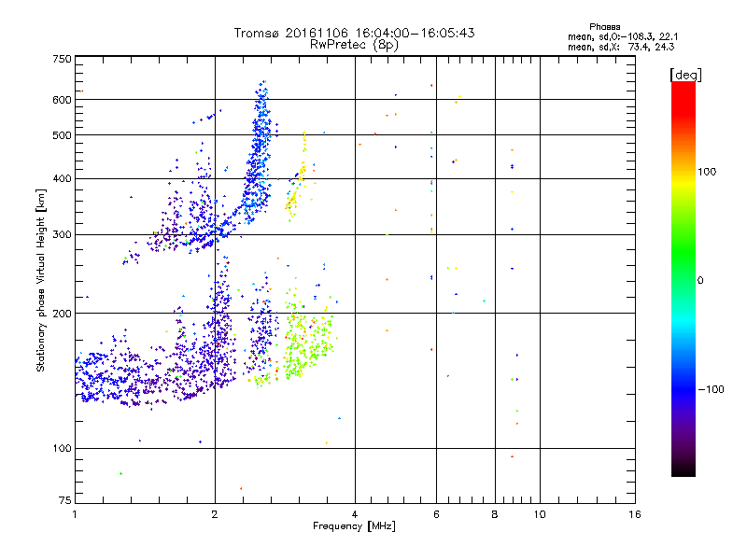Click the y-axis tick label '500'
The image size is (747, 560).
coord(62,135)
